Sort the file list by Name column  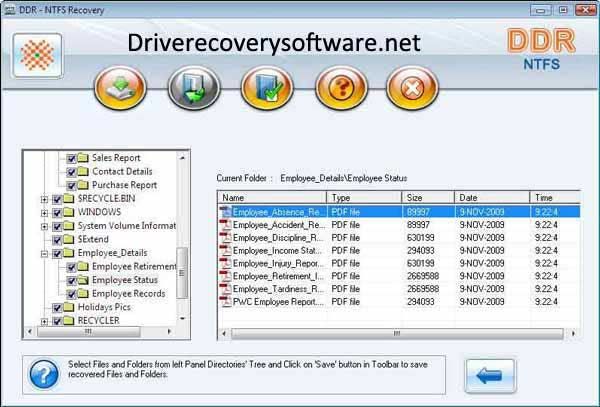pos(272,197)
